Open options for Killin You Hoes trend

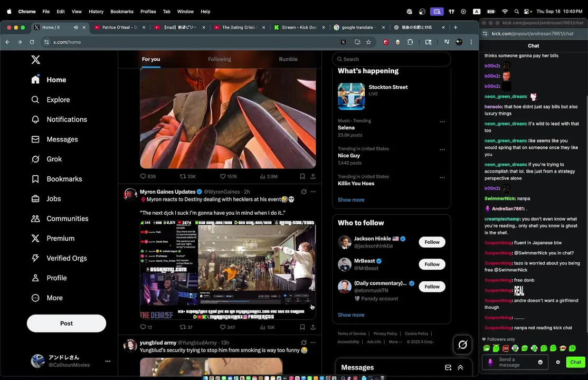coord(442,177)
